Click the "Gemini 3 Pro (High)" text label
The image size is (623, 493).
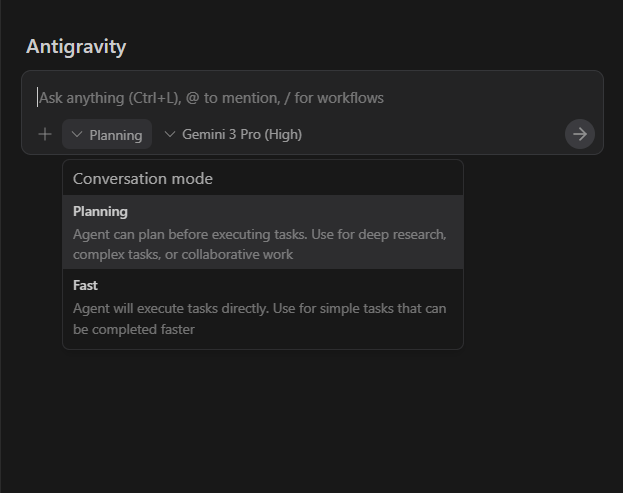point(242,134)
